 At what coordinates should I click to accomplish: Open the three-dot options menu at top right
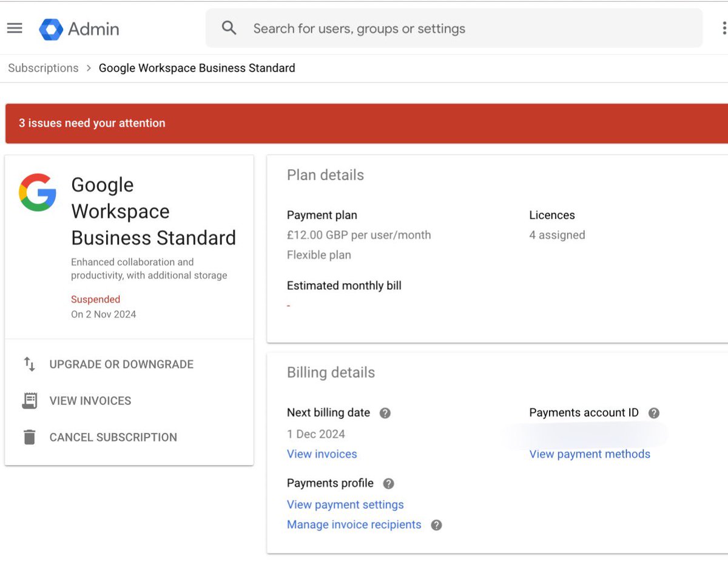(x=724, y=28)
